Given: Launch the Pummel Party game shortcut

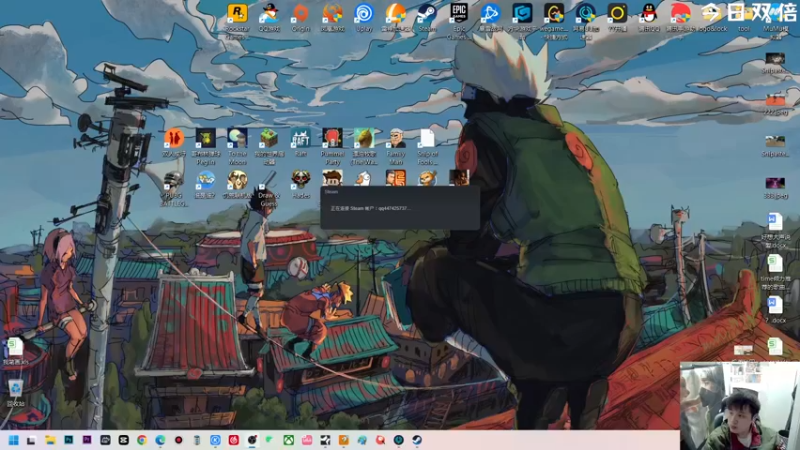Looking at the screenshot, I should pos(332,138).
